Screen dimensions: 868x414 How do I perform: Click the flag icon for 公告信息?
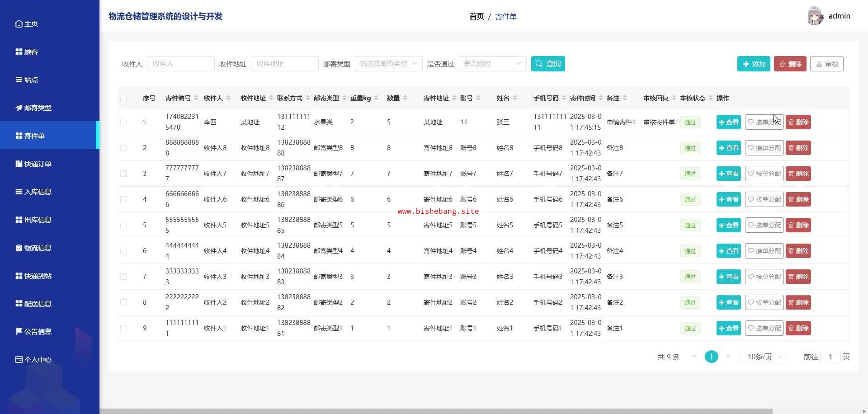[x=19, y=332]
